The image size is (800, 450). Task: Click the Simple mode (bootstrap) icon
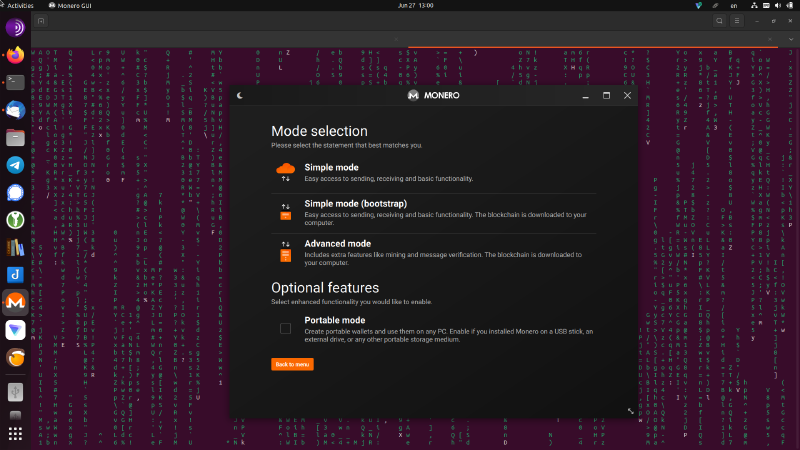click(x=286, y=212)
